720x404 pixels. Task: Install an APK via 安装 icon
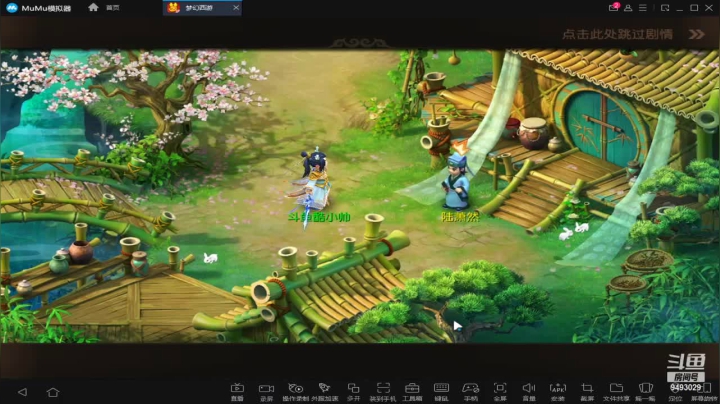click(x=558, y=392)
